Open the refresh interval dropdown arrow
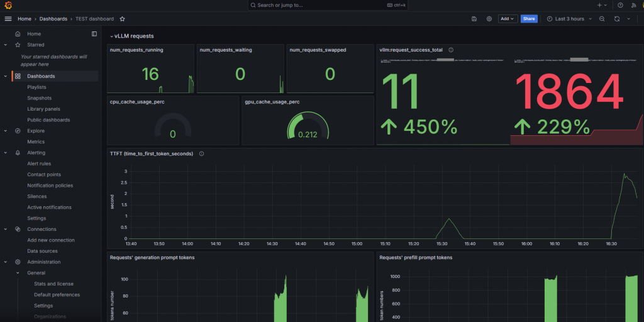Screen dimensions: 644x322 628,19
